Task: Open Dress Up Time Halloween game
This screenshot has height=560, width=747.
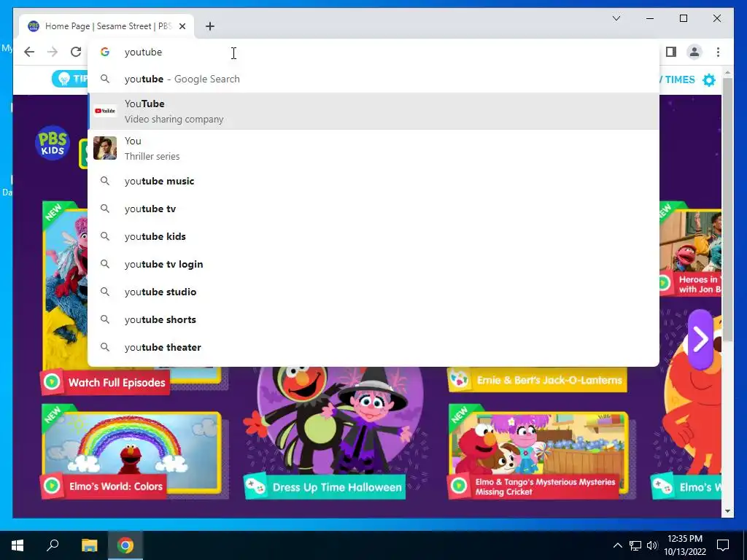Action: (x=325, y=486)
